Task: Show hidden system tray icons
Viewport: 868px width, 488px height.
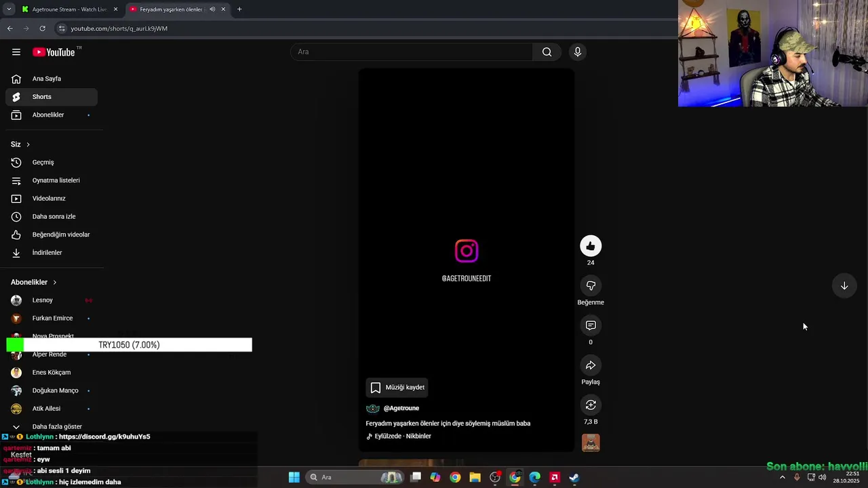Action: pyautogui.click(x=783, y=477)
